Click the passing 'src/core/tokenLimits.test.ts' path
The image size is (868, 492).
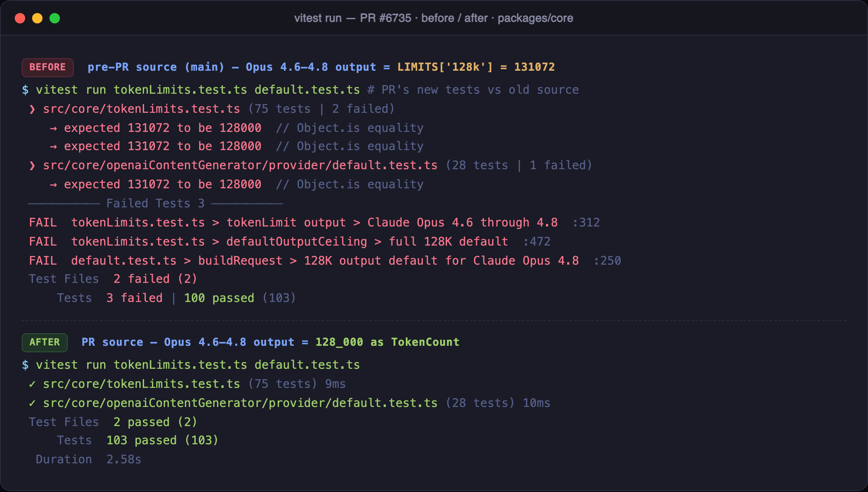[x=141, y=384]
